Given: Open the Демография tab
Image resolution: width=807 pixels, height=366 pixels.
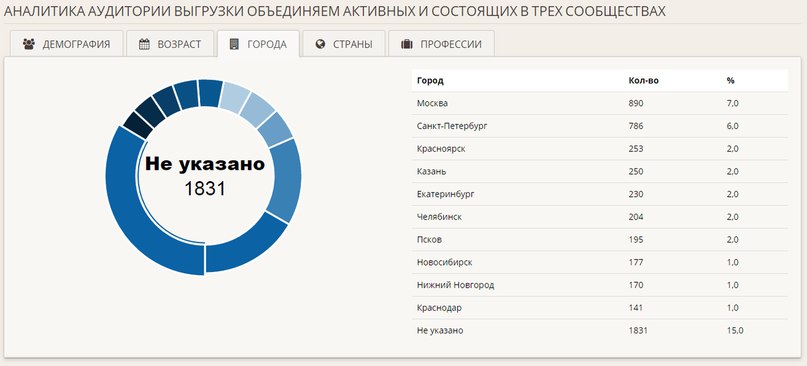Looking at the screenshot, I should (x=66, y=44).
